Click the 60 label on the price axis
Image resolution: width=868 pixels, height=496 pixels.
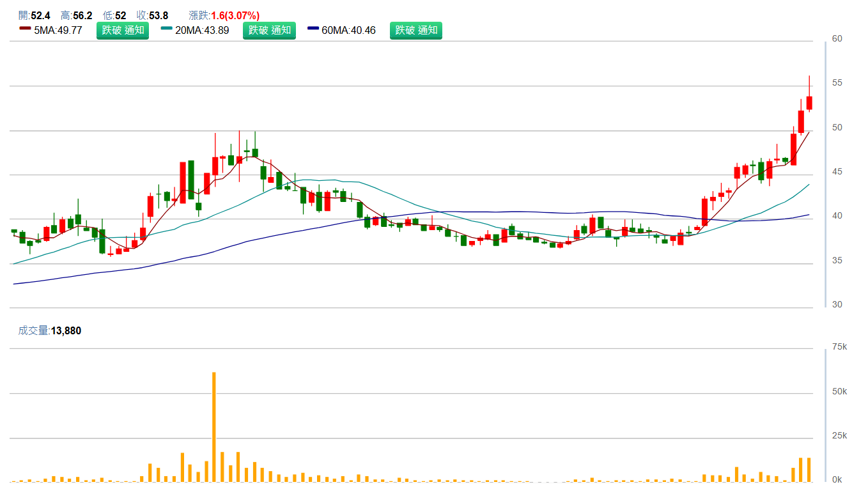click(x=837, y=39)
